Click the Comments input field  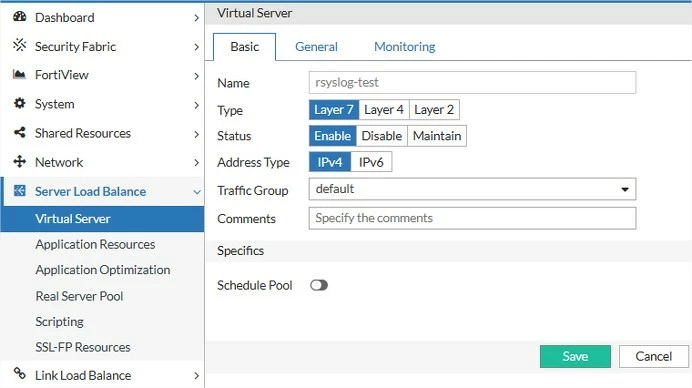click(x=472, y=218)
